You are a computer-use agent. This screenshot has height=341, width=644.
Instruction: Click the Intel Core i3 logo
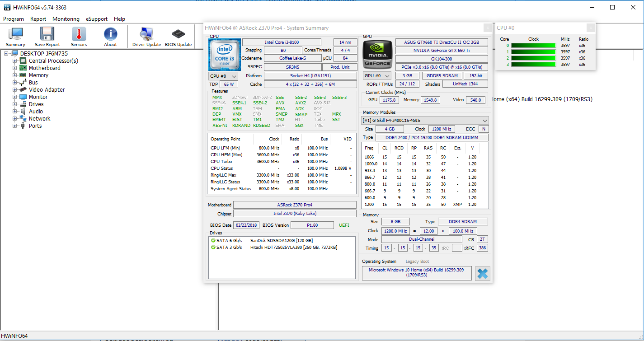pos(224,54)
